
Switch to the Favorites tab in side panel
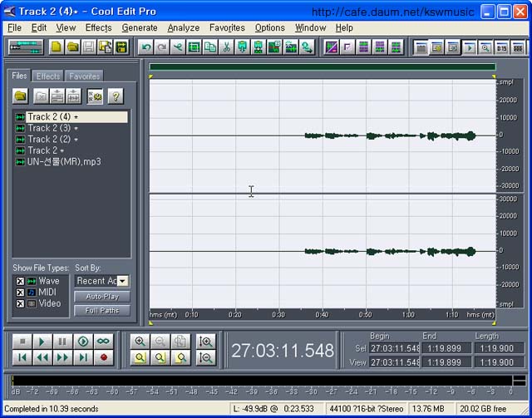click(x=84, y=76)
